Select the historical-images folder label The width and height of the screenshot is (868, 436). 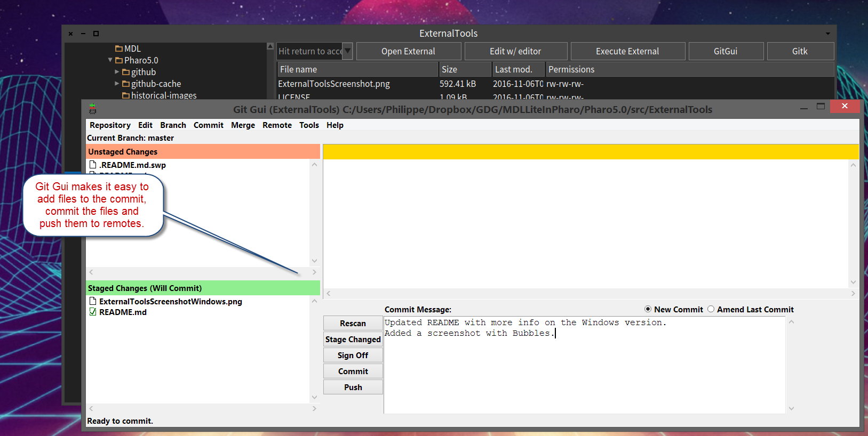[164, 95]
